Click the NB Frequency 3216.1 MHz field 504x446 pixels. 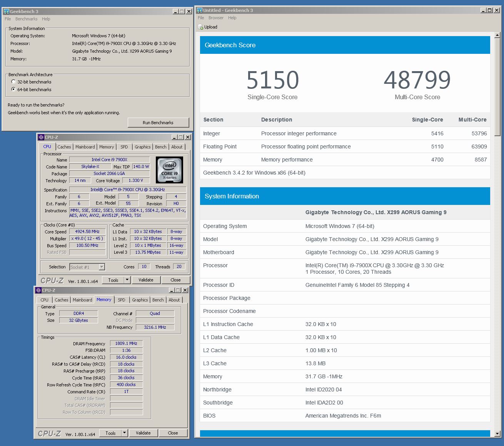click(x=155, y=327)
